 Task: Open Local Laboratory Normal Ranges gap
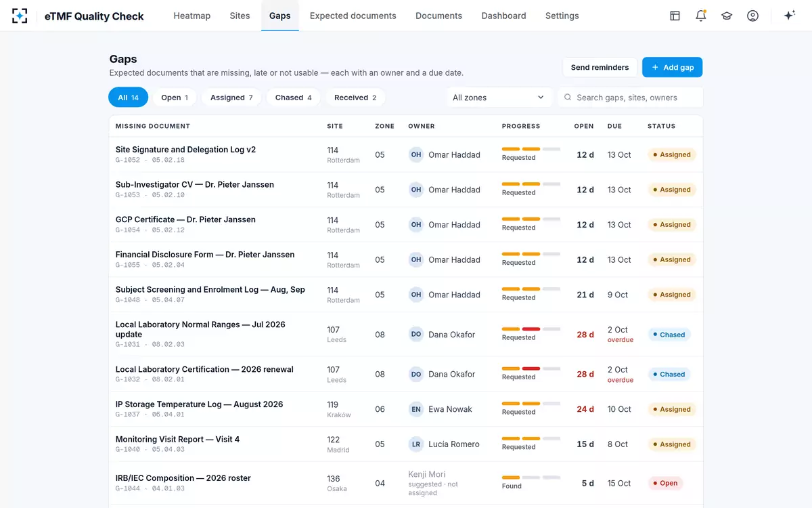(200, 329)
